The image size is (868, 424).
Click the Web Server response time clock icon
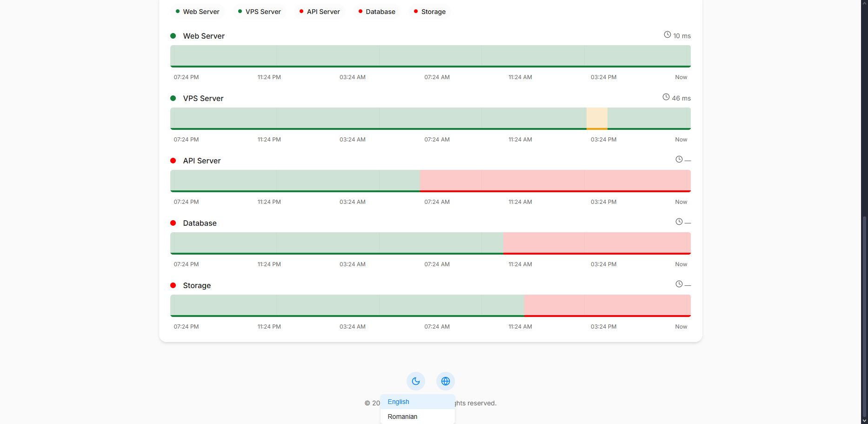pyautogui.click(x=667, y=35)
